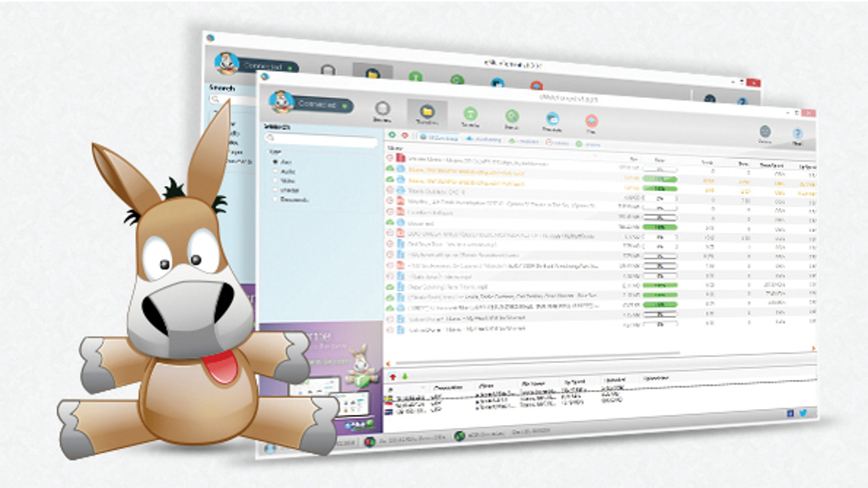Click the mule avatar in the front window header
The width and height of the screenshot is (868, 488).
click(x=281, y=102)
